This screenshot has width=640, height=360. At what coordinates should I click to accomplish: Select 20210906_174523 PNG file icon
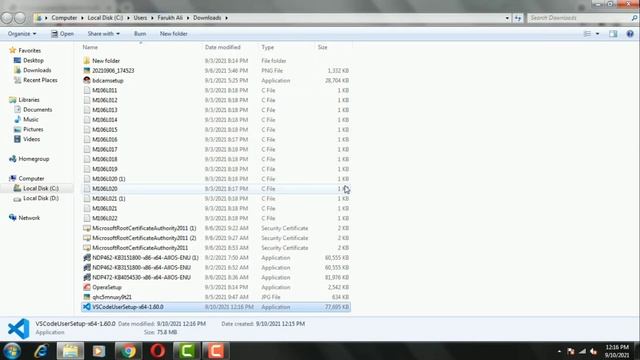coord(87,70)
